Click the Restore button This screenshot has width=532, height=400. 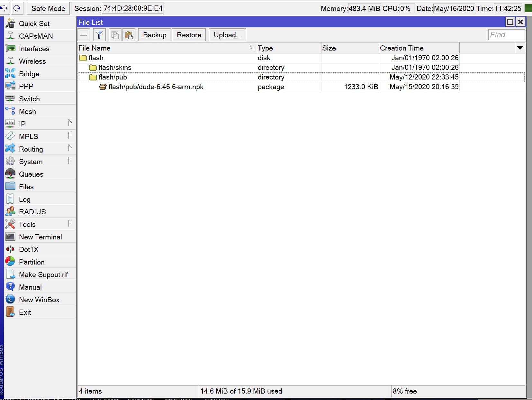click(189, 35)
